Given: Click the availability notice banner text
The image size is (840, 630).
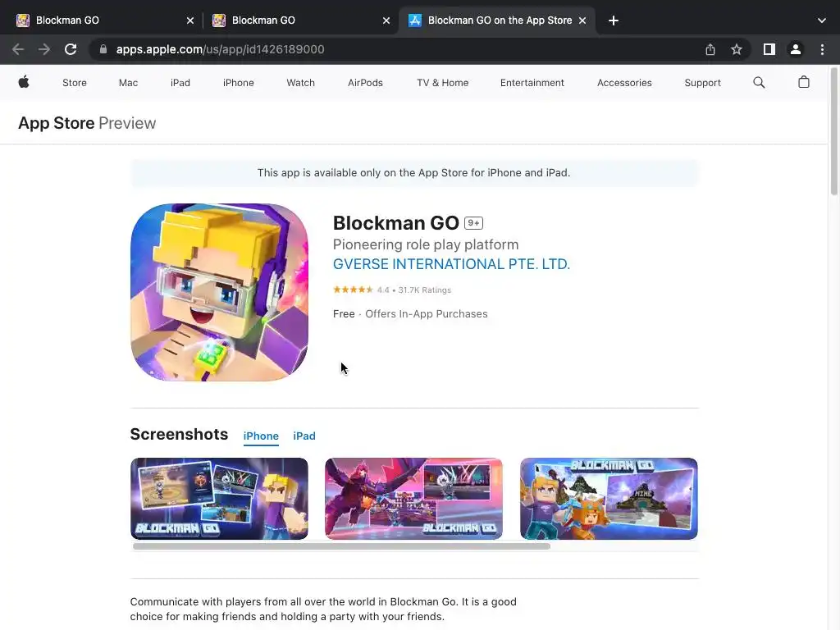Looking at the screenshot, I should click(x=413, y=173).
